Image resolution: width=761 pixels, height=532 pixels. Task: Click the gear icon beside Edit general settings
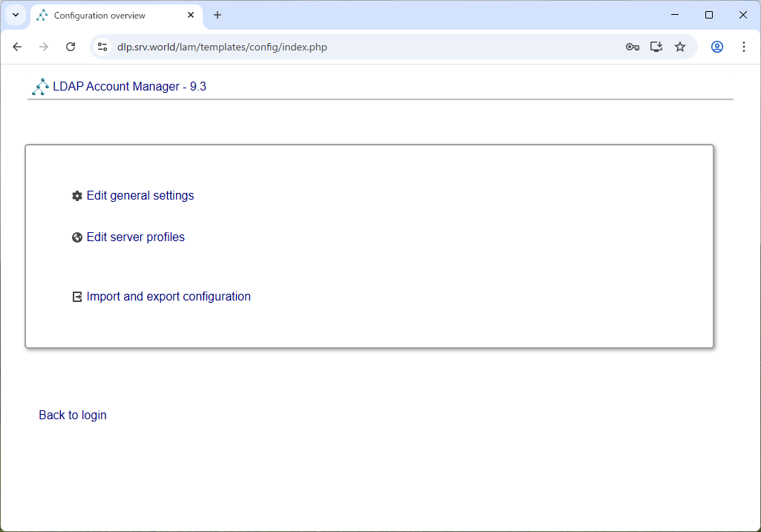tap(77, 195)
